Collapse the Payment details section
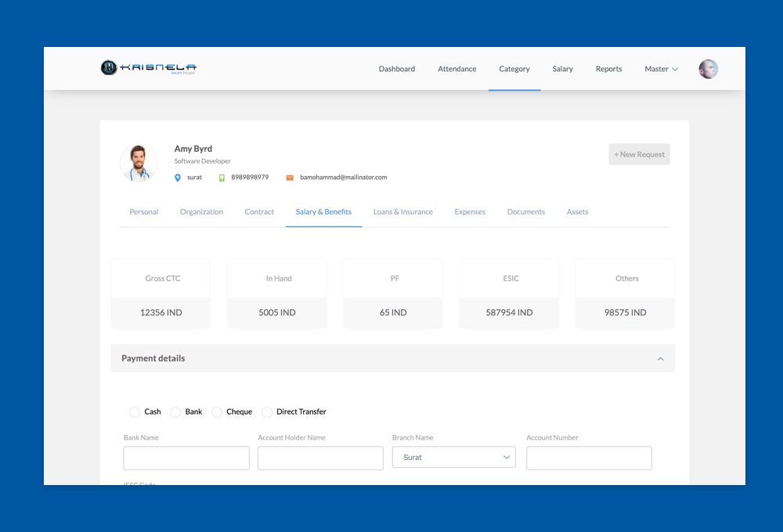The image size is (783, 532). coord(660,358)
